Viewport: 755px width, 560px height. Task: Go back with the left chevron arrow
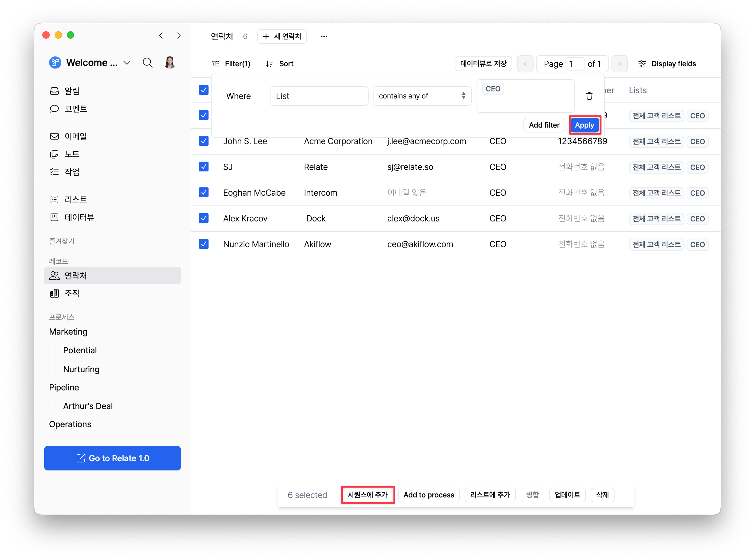click(161, 36)
